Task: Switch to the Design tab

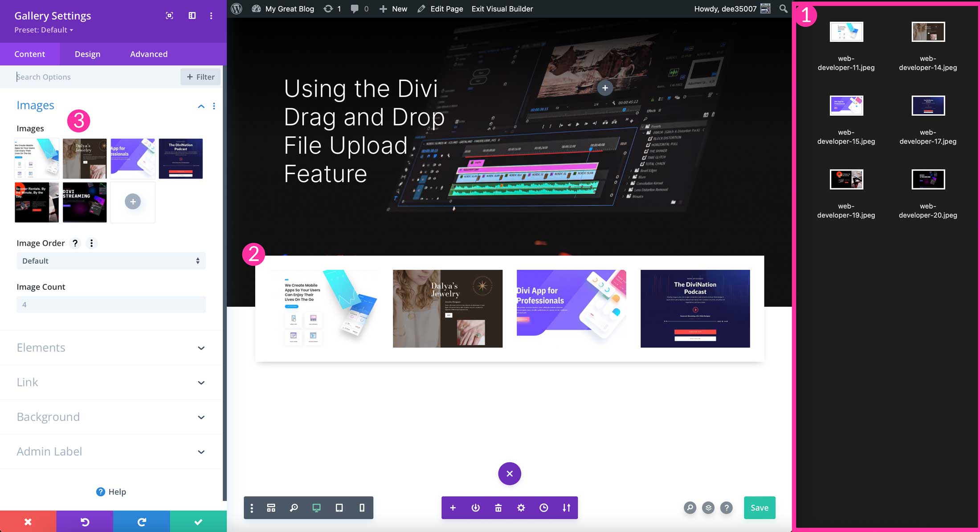Action: 87,54
